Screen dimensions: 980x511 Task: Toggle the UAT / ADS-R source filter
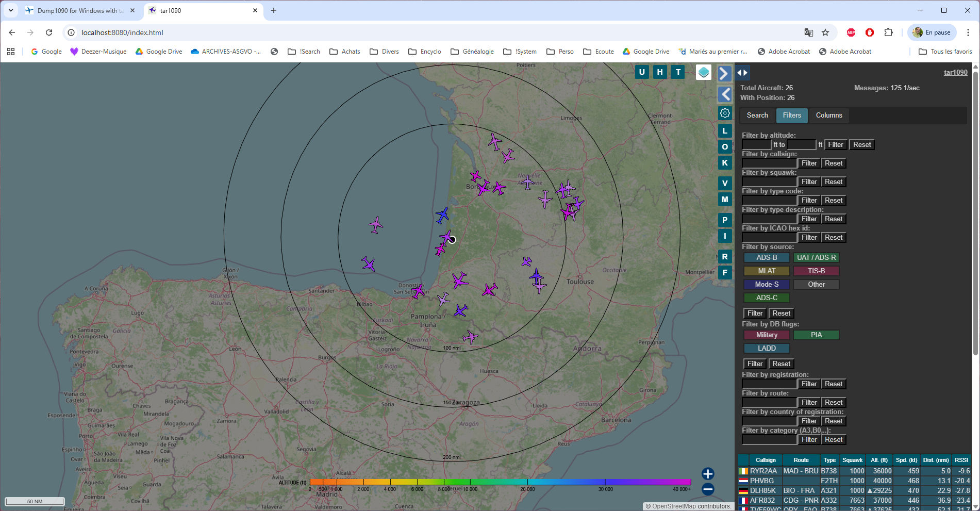817,258
